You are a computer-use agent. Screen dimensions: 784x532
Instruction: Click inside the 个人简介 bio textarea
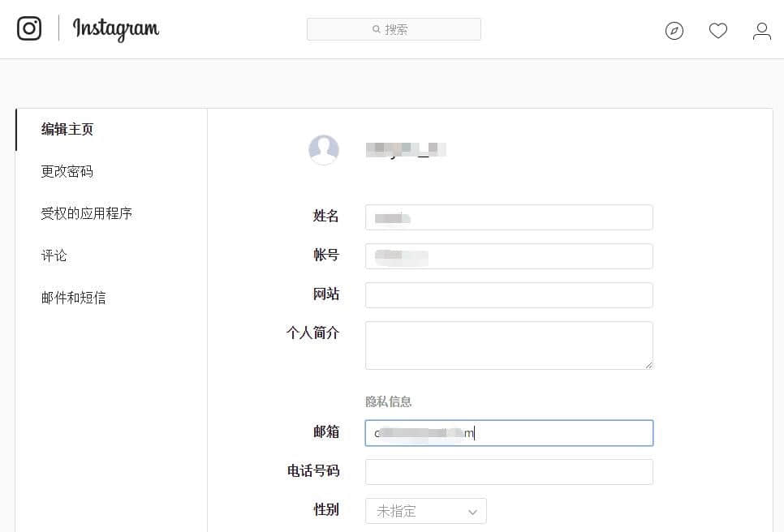509,345
